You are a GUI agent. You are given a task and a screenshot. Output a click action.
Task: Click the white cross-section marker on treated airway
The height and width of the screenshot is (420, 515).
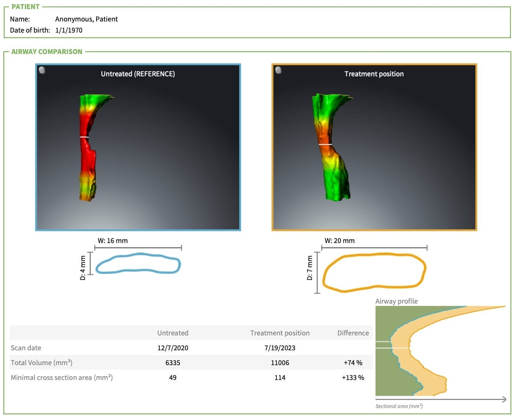tap(325, 145)
